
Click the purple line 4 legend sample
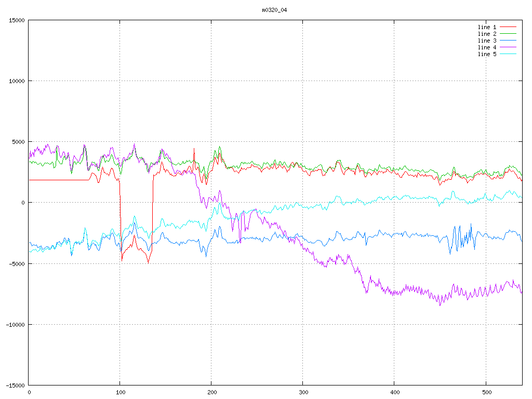coord(508,47)
